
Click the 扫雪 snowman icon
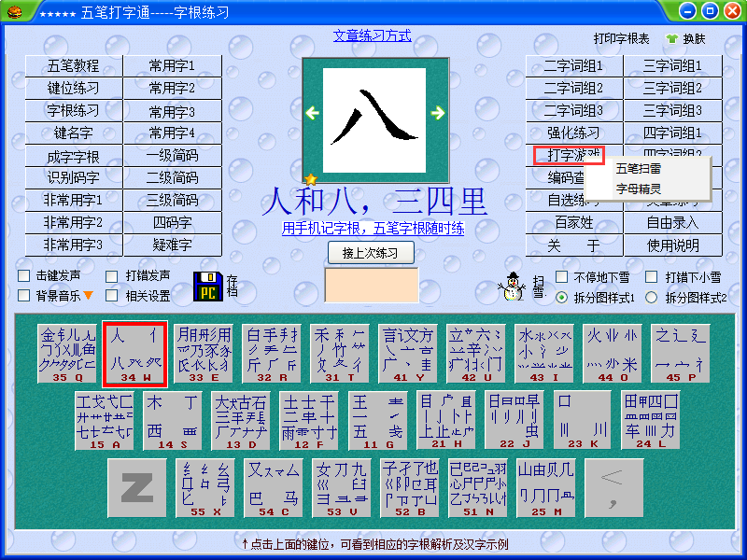tap(510, 288)
